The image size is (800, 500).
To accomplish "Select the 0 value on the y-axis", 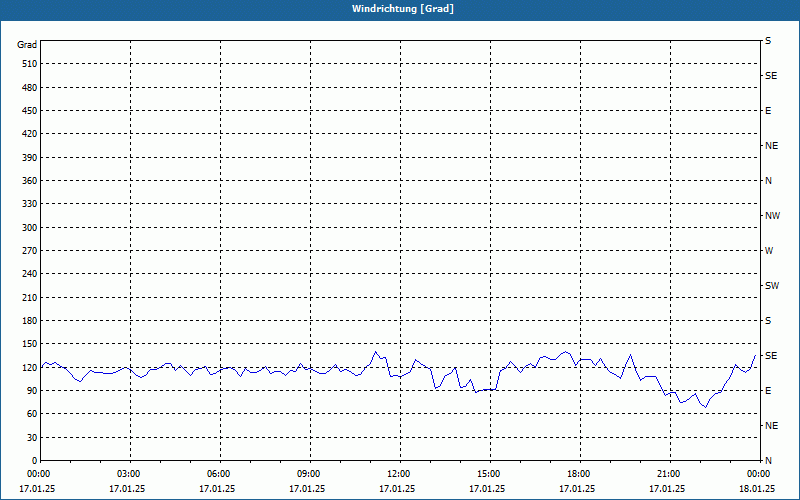I will pyautogui.click(x=35, y=461).
